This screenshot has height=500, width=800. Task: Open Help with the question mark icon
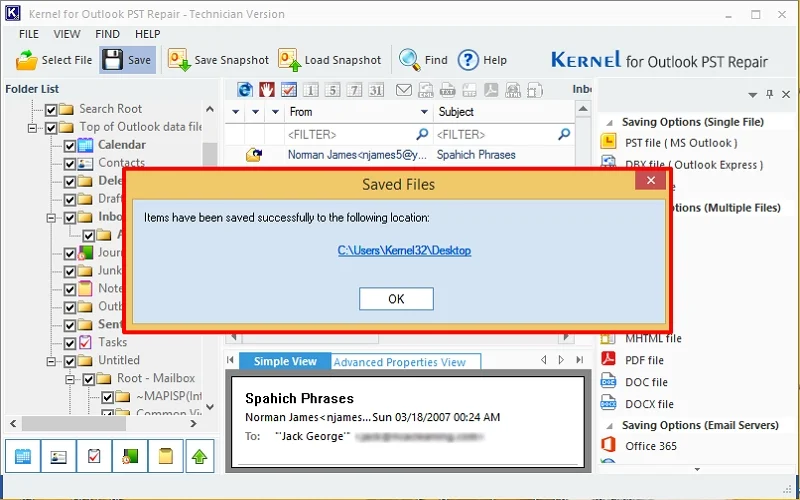point(482,60)
